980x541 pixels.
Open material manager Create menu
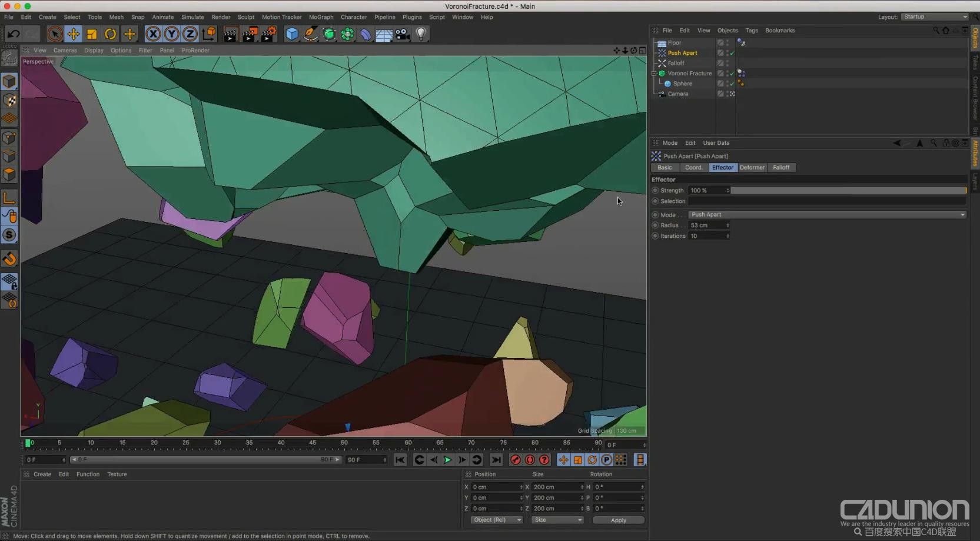click(42, 474)
